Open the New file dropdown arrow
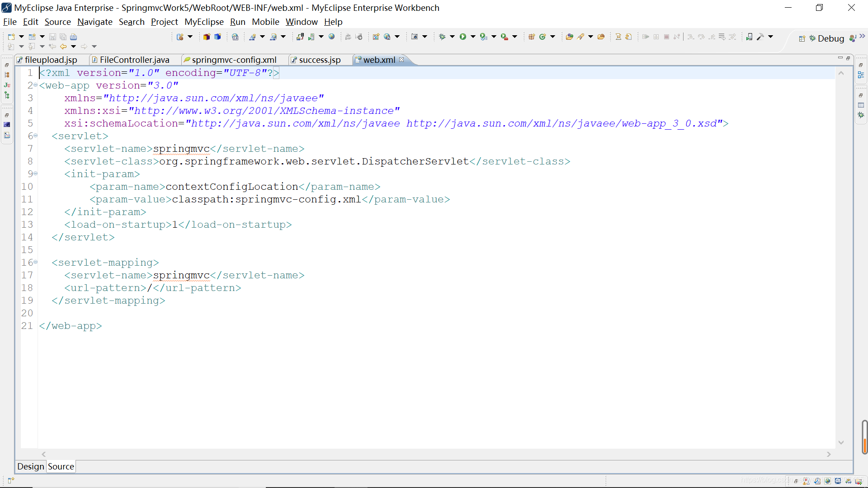 [21, 37]
